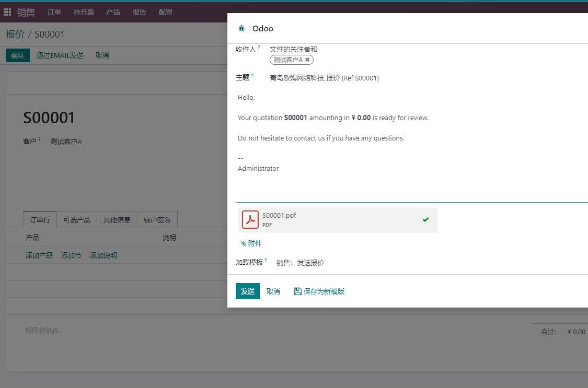Click the Administrator signature text
Viewport: 588px width, 388px height.
point(258,169)
